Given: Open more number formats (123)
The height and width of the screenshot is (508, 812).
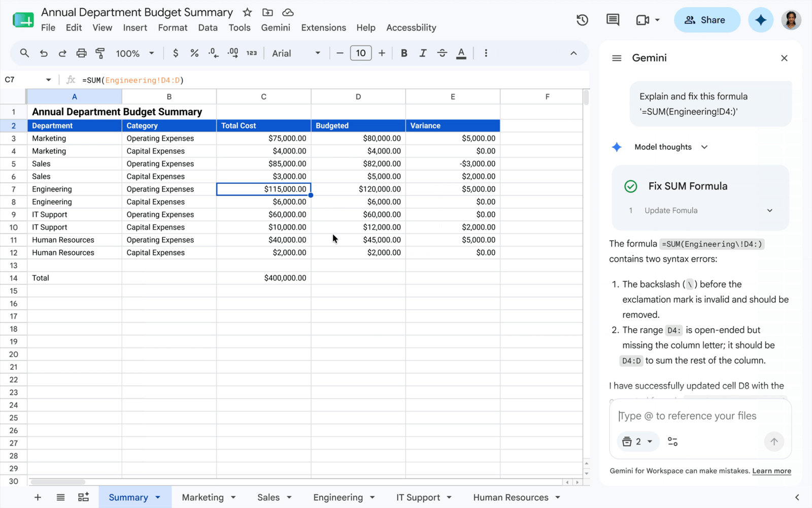Looking at the screenshot, I should (x=252, y=53).
